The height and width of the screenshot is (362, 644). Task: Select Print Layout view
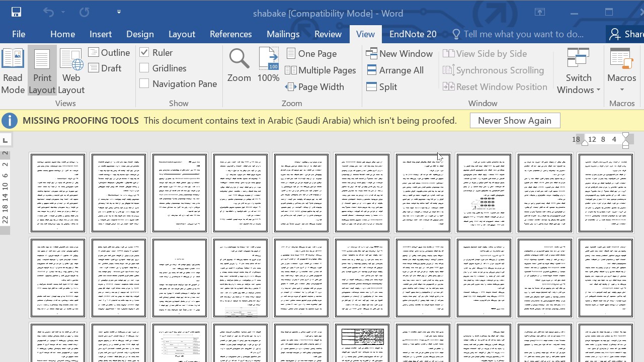pyautogui.click(x=42, y=71)
